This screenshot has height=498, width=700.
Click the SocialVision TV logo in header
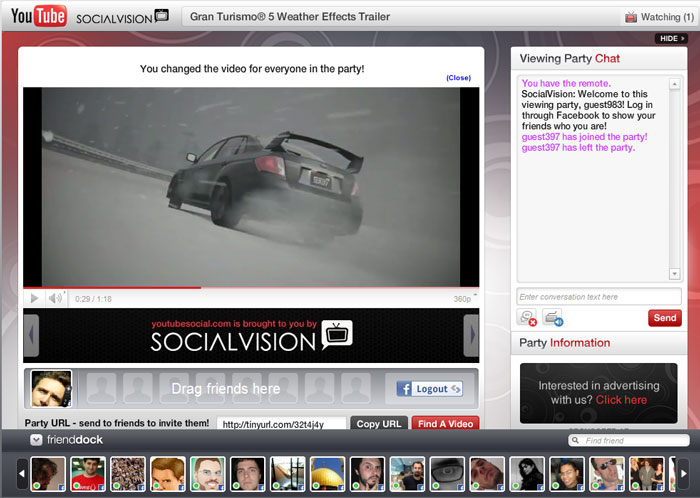[122, 17]
